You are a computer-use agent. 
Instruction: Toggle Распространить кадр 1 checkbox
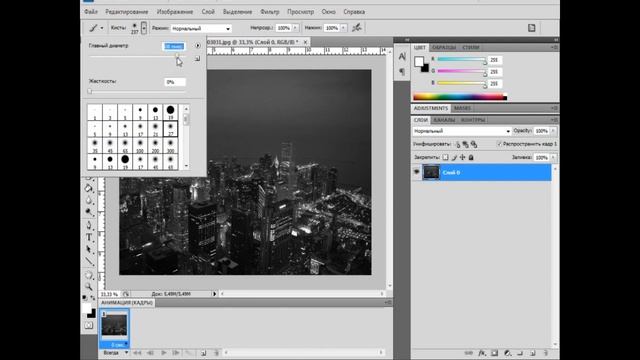tap(499, 144)
